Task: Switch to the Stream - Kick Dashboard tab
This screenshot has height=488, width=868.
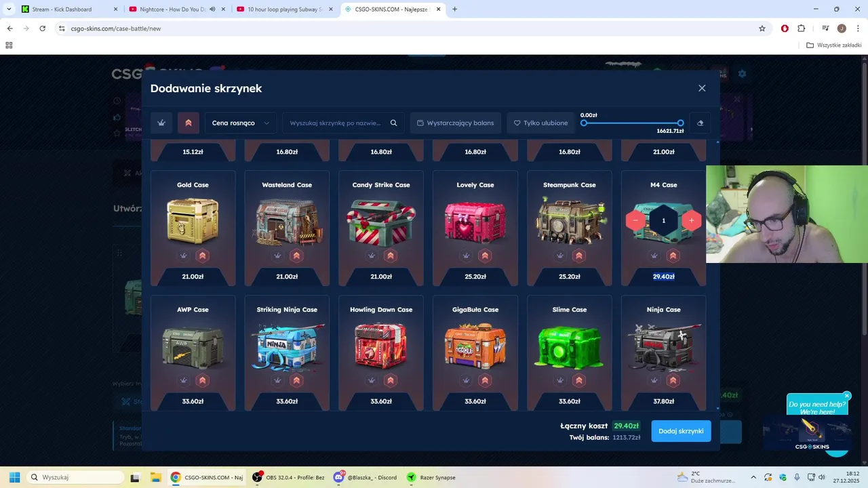Action: point(70,9)
